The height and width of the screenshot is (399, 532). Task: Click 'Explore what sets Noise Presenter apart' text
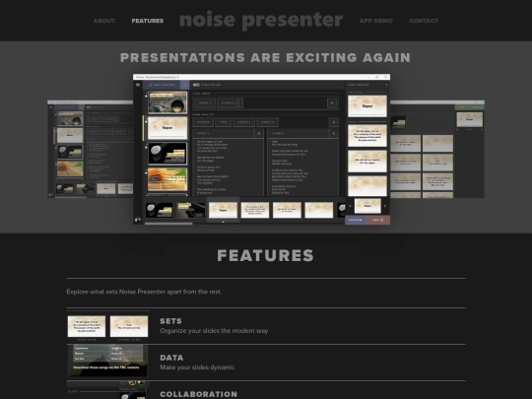144,292
